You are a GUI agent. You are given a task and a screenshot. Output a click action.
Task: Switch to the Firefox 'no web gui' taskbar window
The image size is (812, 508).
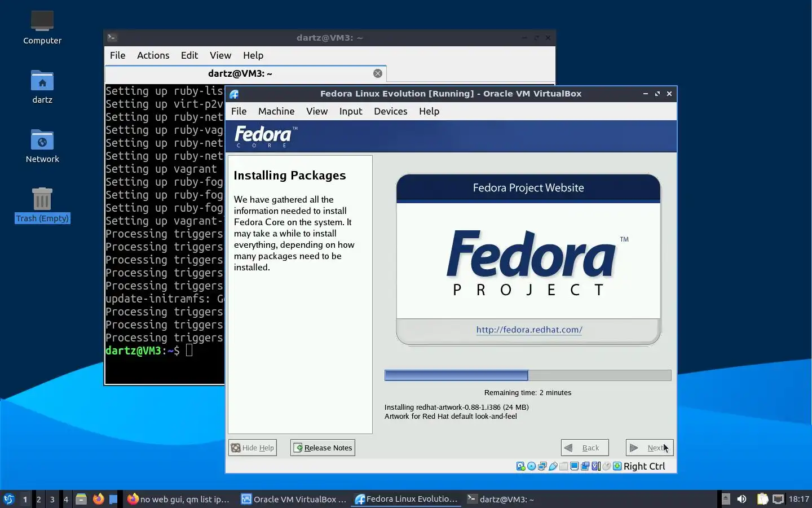click(x=179, y=499)
